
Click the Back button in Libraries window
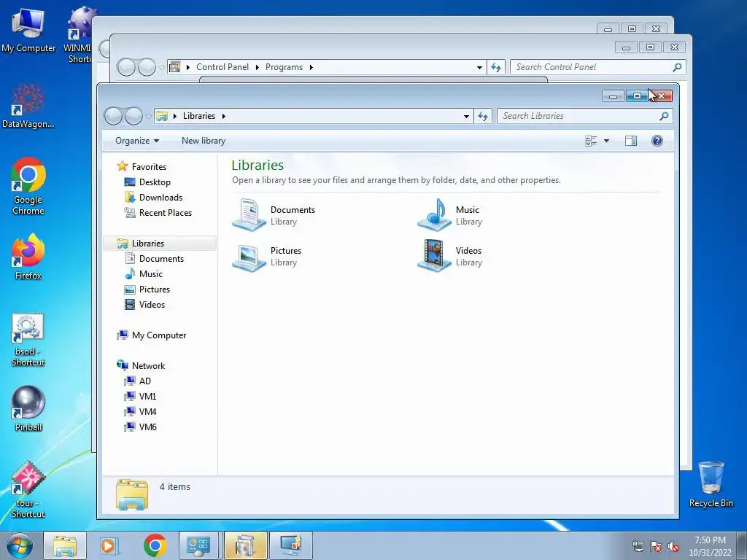(x=113, y=116)
